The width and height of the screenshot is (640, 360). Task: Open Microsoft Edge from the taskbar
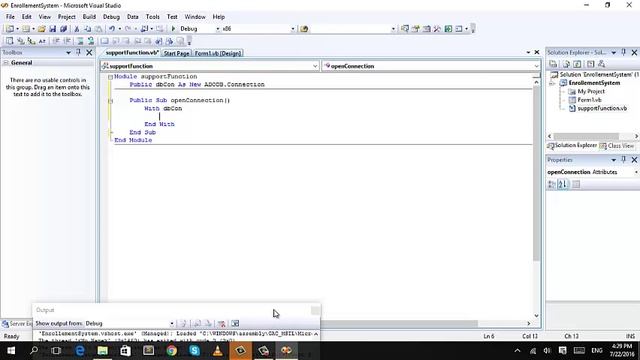coord(80,351)
